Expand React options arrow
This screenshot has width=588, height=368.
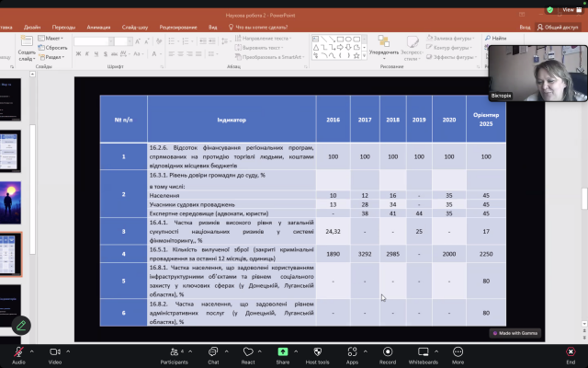click(259, 351)
